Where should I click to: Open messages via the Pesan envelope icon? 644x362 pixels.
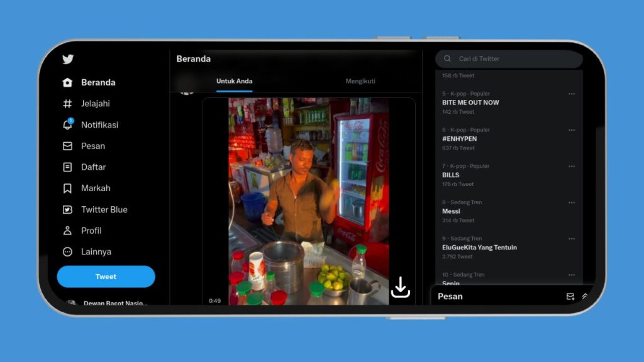(x=68, y=146)
